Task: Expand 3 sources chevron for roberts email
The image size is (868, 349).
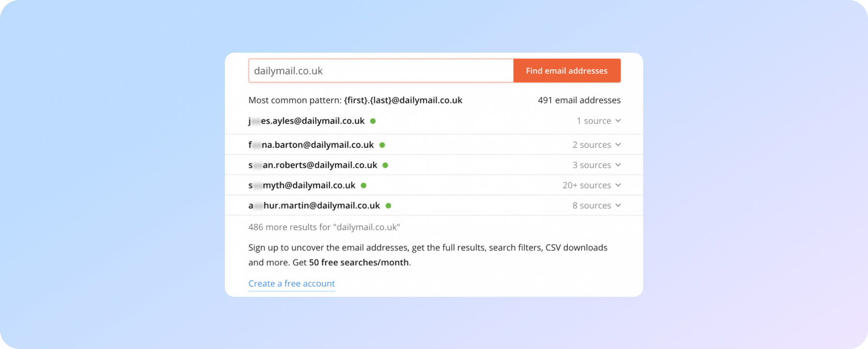Action: pyautogui.click(x=618, y=165)
